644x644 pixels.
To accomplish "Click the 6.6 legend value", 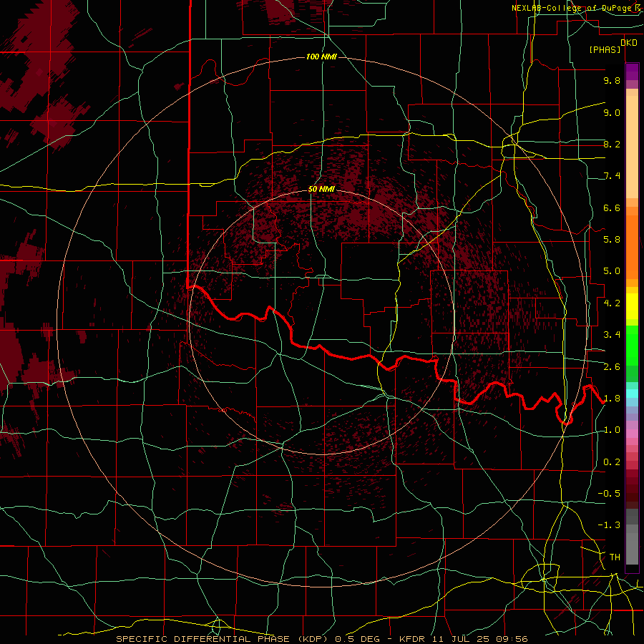I will [x=612, y=208].
